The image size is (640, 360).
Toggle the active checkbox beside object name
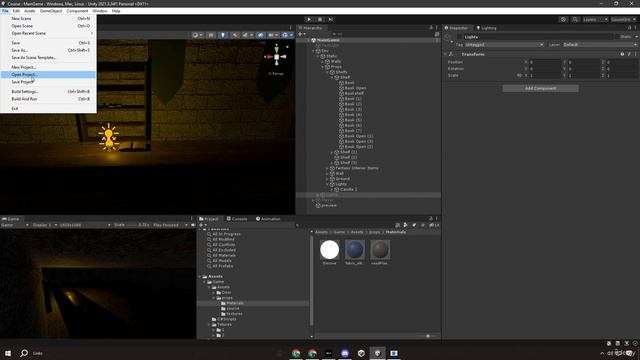460,37
